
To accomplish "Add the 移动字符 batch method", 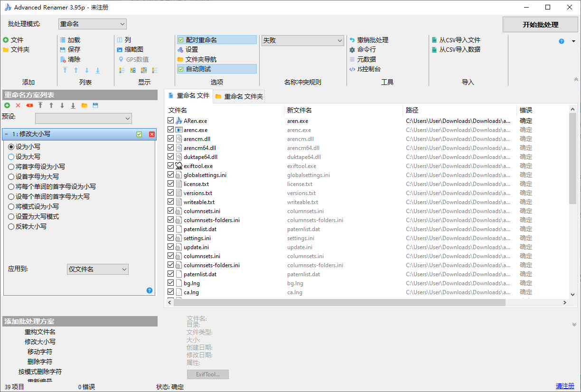I will click(40, 352).
